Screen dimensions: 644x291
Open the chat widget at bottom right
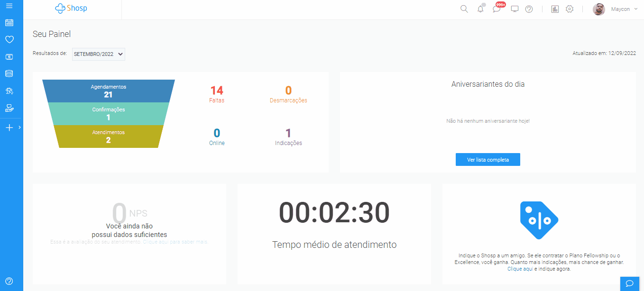tap(630, 283)
